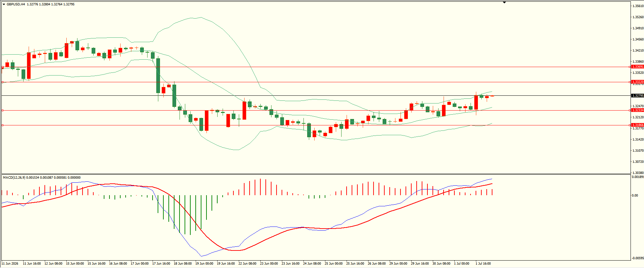Viewport: 644px width, 268px height.
Task: Click the 1 Jul 16:00 time axis label
Action: coord(483,264)
